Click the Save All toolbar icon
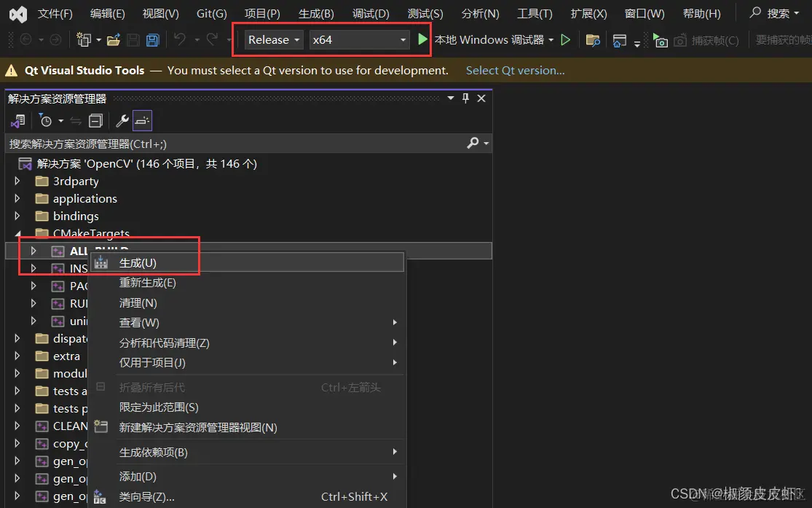 pos(153,40)
